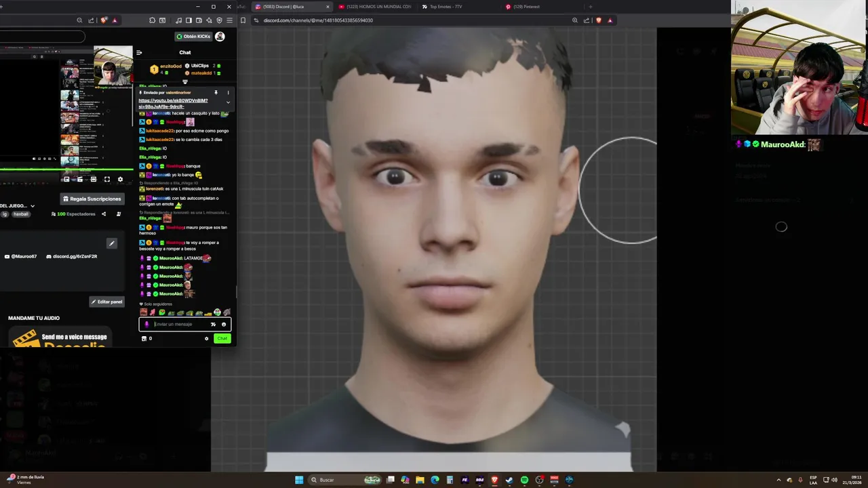This screenshot has width=868, height=488.
Task: Open the Windows Start menu
Action: click(x=299, y=480)
